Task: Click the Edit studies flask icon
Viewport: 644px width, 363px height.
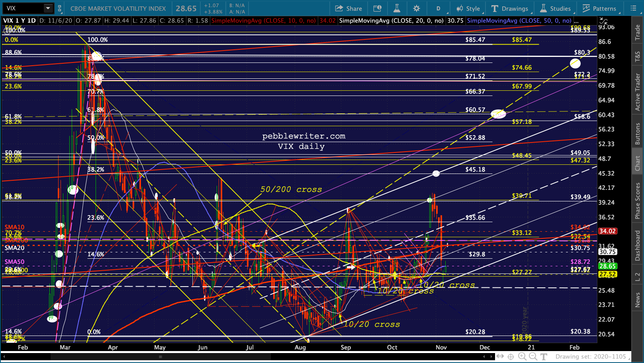Action: click(397, 8)
